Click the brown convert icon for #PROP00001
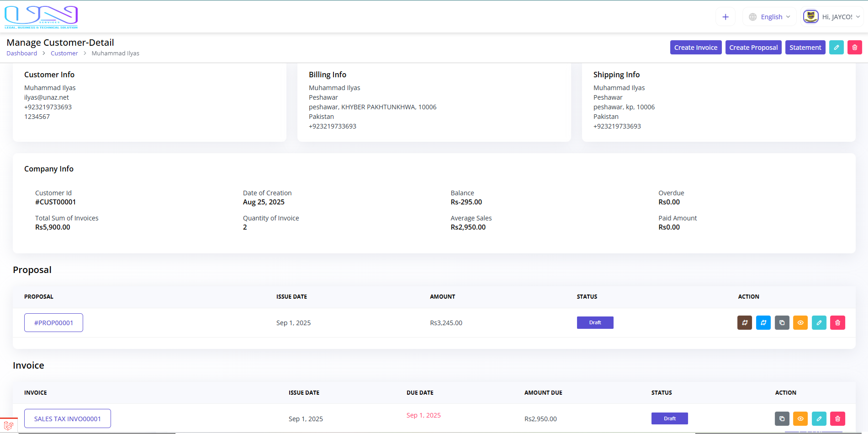The height and width of the screenshot is (434, 868). coord(744,323)
